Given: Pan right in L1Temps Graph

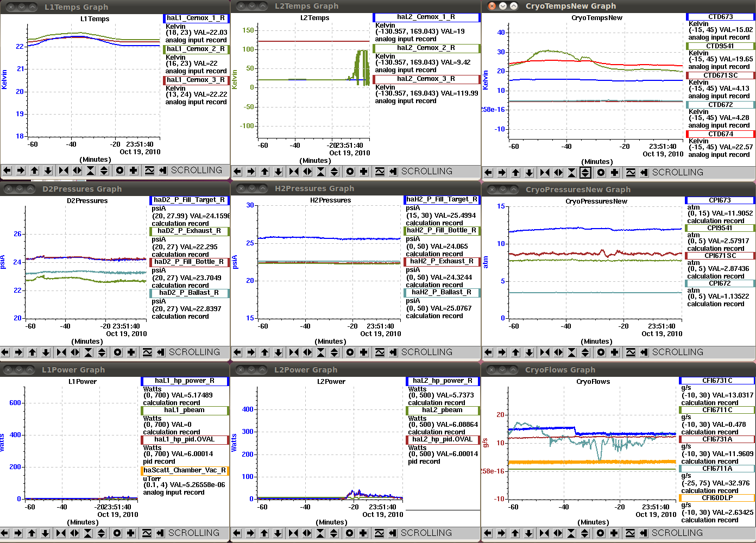Looking at the screenshot, I should pyautogui.click(x=21, y=171).
